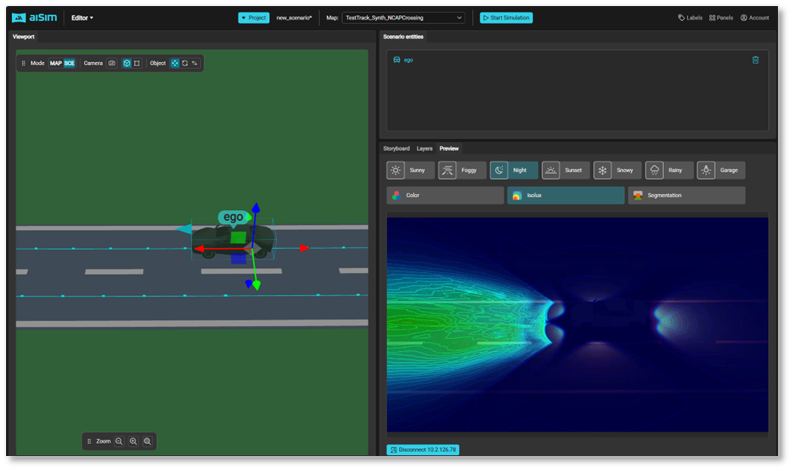Disconnect from 10.2.126.78
793x471 pixels.
(x=423, y=449)
